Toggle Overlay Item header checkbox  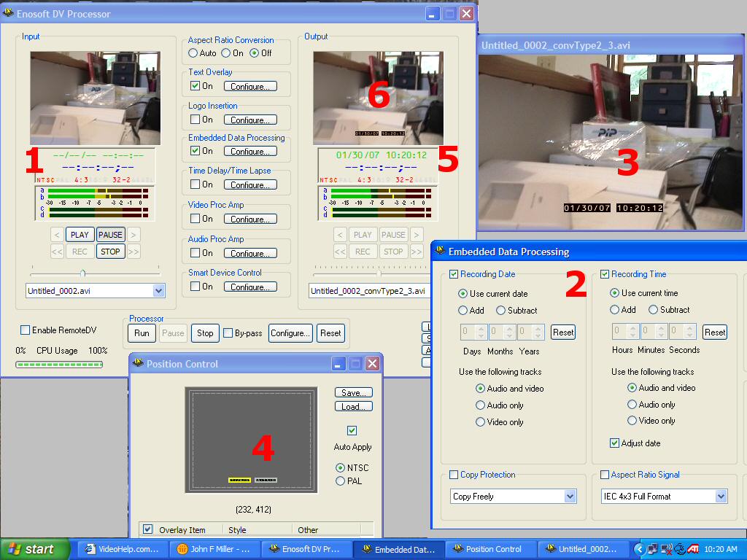pyautogui.click(x=147, y=529)
